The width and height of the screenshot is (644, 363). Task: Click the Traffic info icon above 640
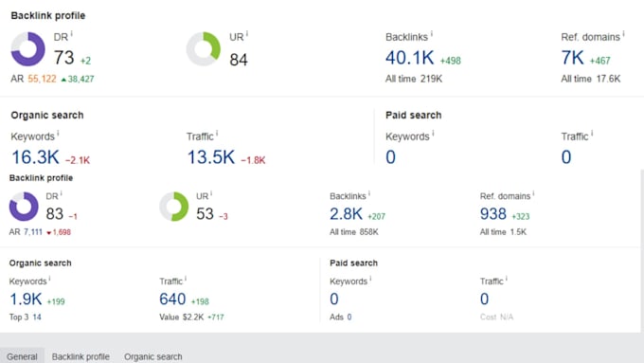[186, 279]
